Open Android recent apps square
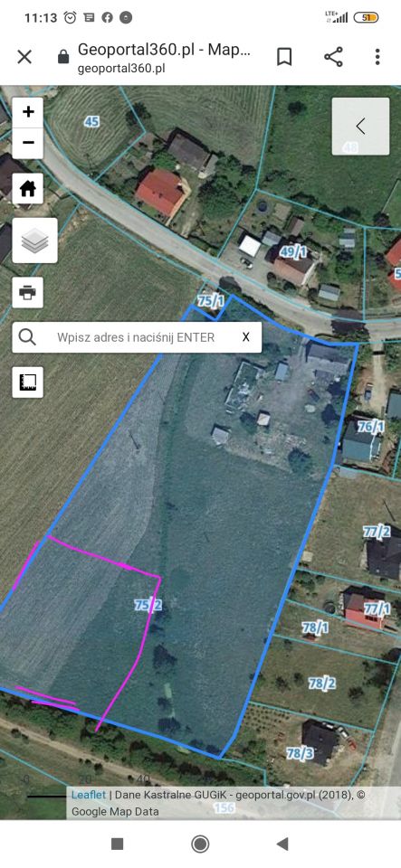 click(117, 844)
